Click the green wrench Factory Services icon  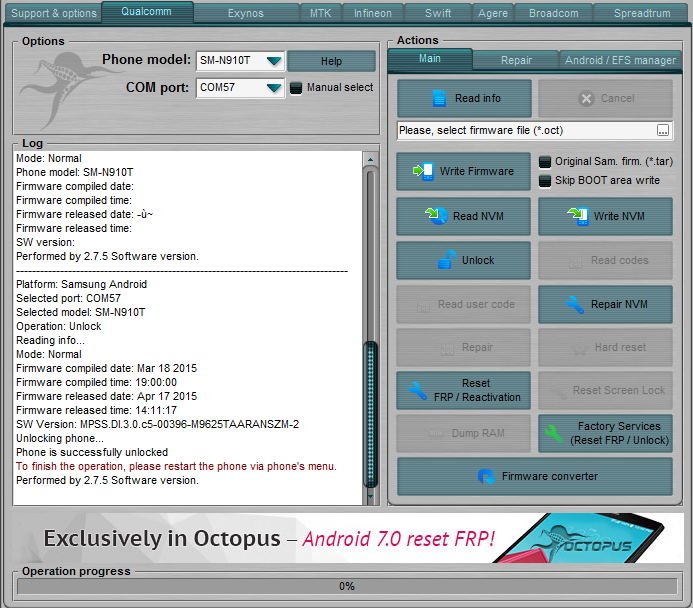click(554, 433)
